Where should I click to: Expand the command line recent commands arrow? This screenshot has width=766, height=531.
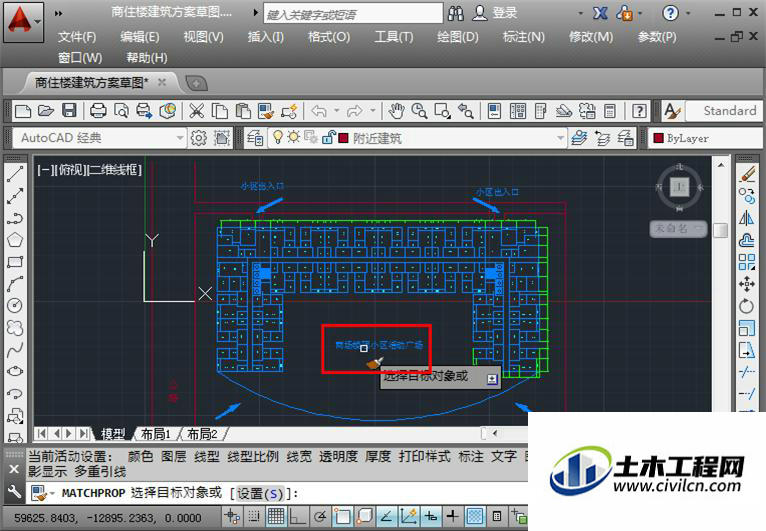pos(52,493)
